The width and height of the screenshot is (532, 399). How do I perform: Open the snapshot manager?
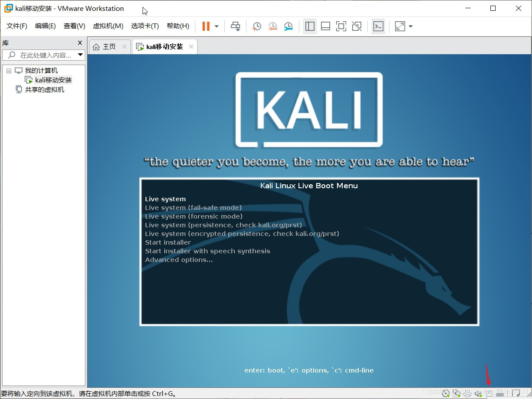pos(288,26)
